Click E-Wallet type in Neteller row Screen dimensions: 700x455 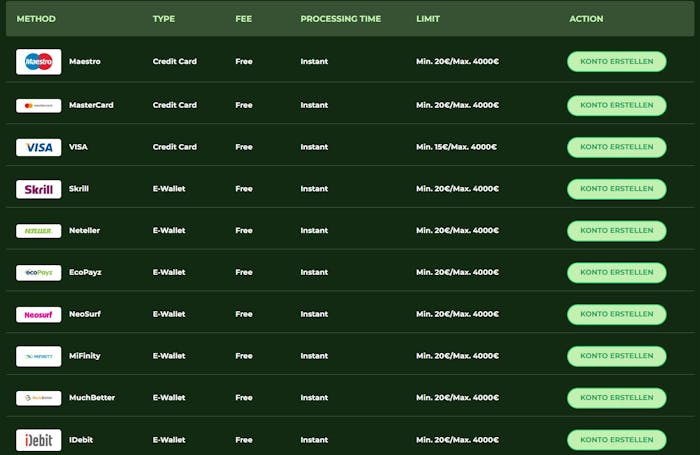169,231
